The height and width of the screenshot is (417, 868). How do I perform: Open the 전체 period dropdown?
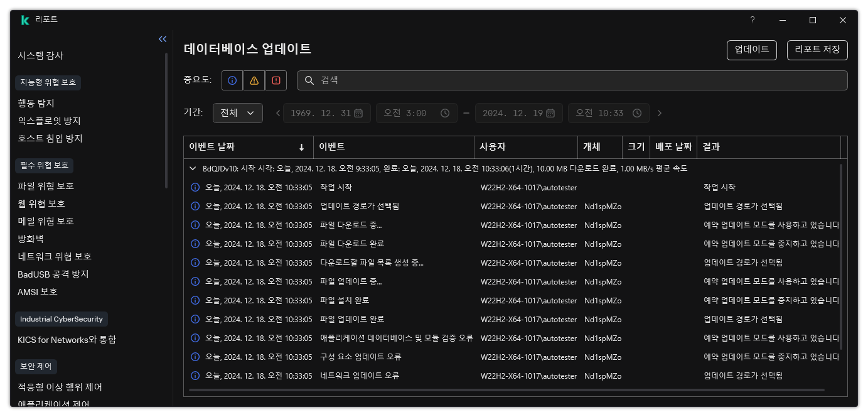tap(237, 113)
